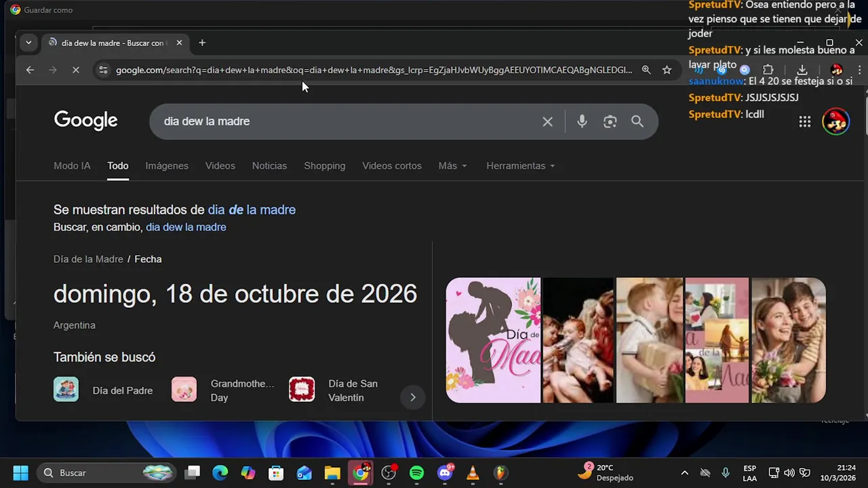
Task: Close the 'dia dew la madre' tab
Action: point(179,43)
